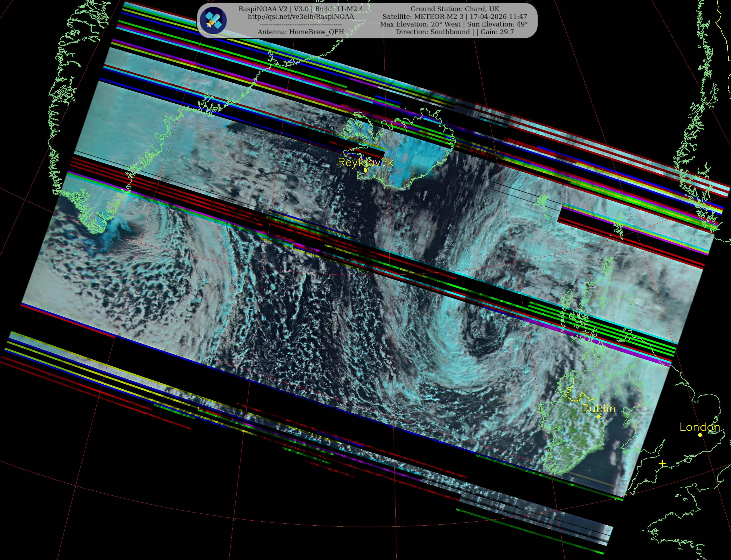Viewport: 731px width, 560px height.
Task: Open the qsl.net RaspiNOAA URL
Action: [x=300, y=17]
